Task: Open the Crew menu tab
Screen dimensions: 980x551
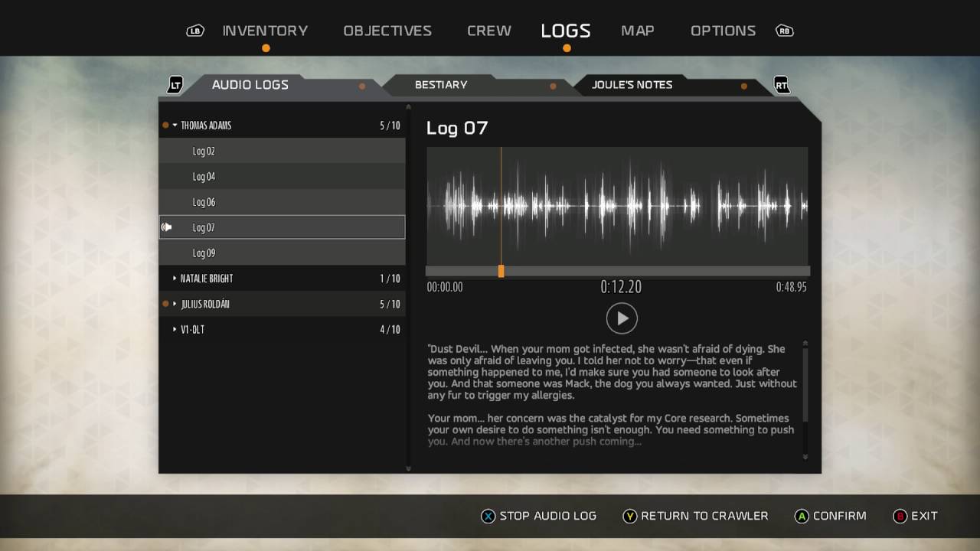Action: coord(489,31)
